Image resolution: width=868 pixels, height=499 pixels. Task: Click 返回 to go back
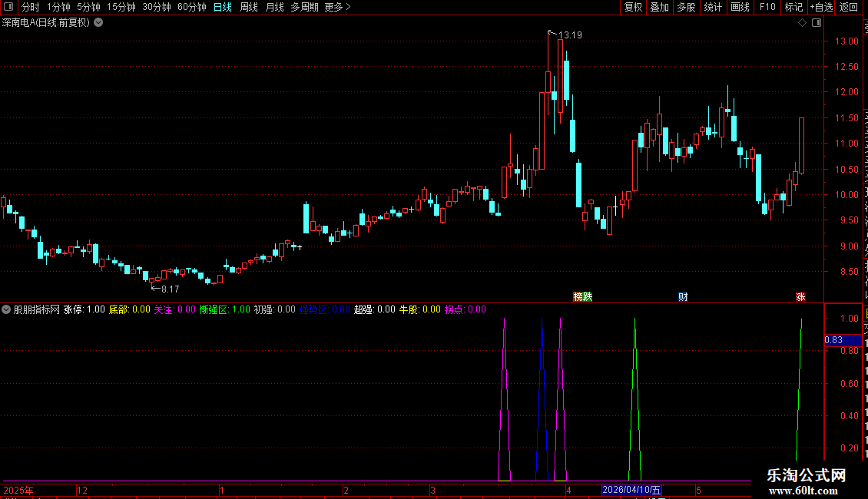point(849,7)
